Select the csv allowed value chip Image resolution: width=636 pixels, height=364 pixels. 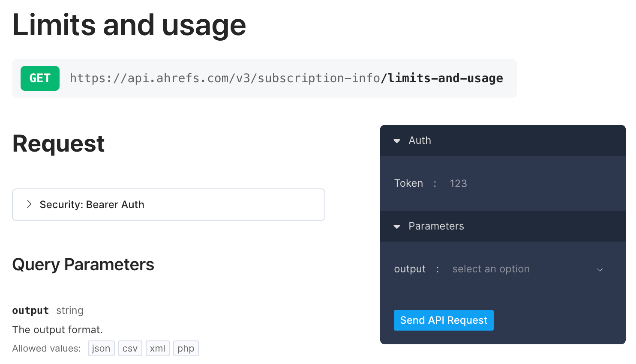130,348
